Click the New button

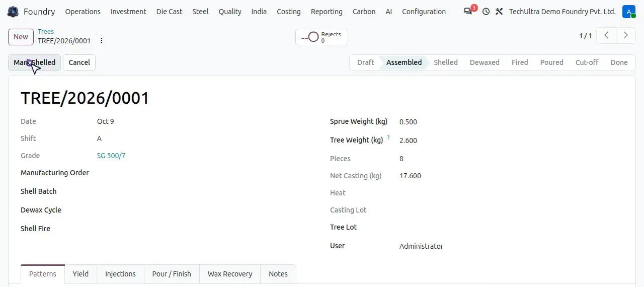coord(21,37)
